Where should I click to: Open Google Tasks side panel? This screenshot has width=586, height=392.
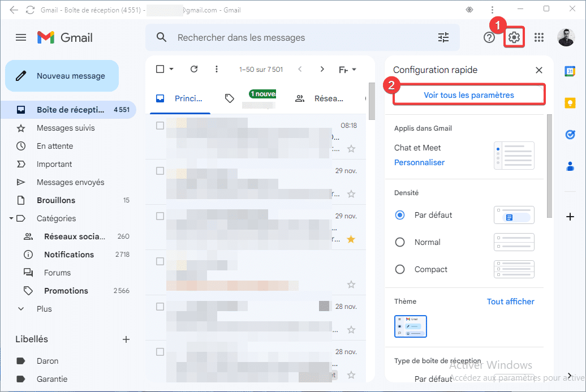[x=570, y=135]
